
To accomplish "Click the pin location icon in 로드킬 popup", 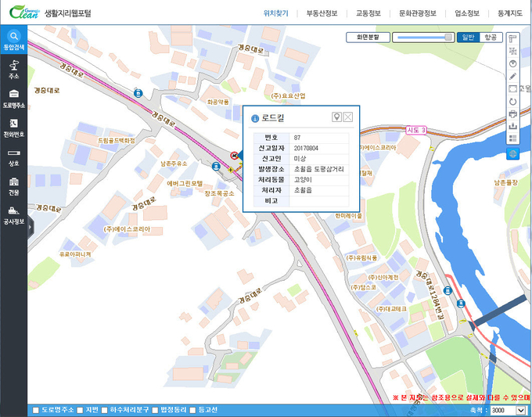I will point(336,117).
